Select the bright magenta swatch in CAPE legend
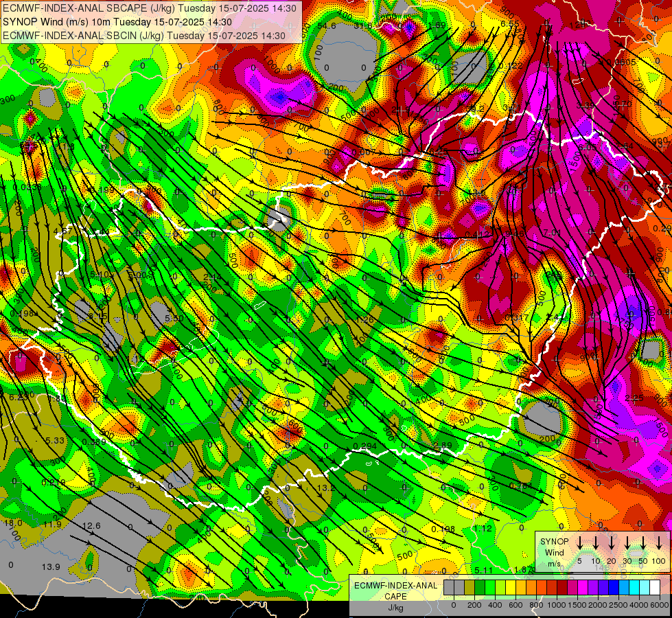 [583, 588]
